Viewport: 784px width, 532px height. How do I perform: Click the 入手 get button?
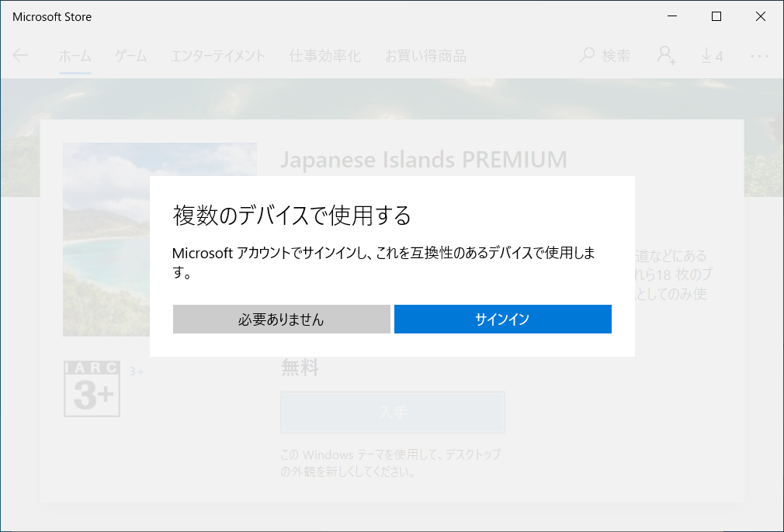click(393, 412)
